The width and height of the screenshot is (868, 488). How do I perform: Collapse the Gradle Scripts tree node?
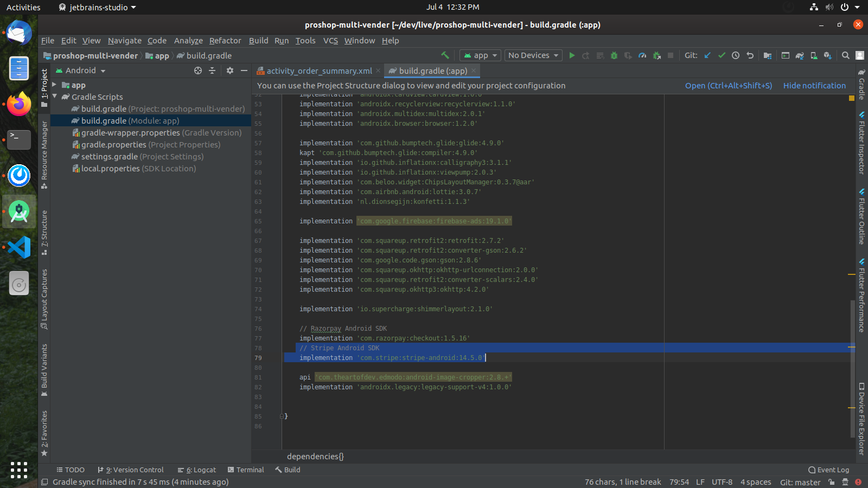pyautogui.click(x=54, y=97)
